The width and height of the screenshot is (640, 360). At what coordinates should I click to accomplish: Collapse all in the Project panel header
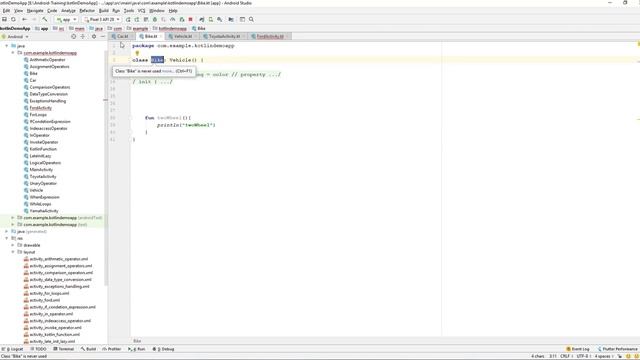click(x=83, y=36)
